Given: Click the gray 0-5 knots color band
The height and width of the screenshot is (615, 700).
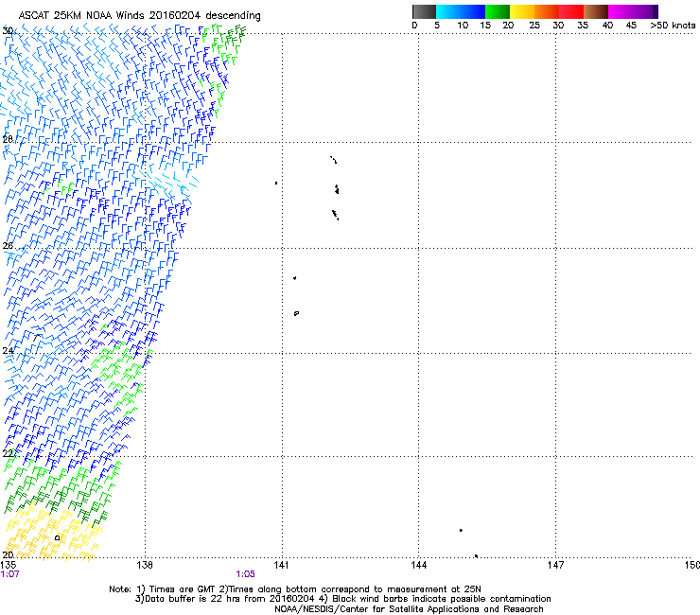Looking at the screenshot, I should [424, 11].
